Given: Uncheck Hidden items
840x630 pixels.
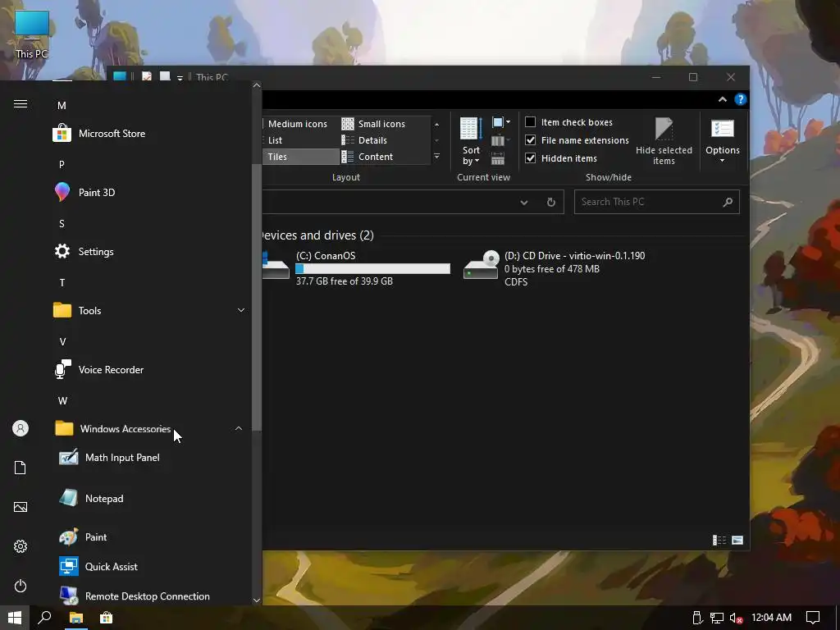Looking at the screenshot, I should coord(531,158).
